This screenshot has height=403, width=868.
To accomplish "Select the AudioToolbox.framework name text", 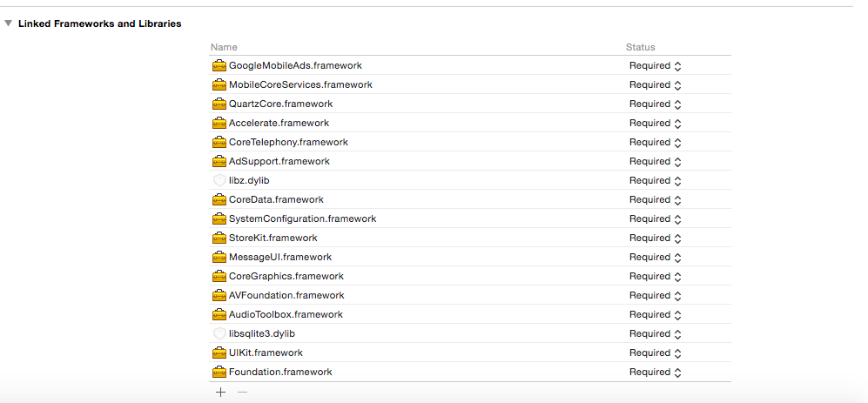I will 286,314.
